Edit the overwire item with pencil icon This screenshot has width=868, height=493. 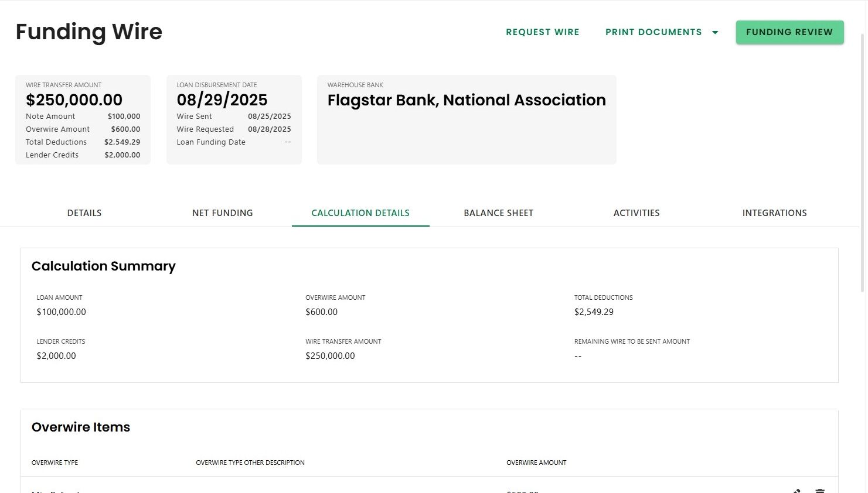[796, 491]
